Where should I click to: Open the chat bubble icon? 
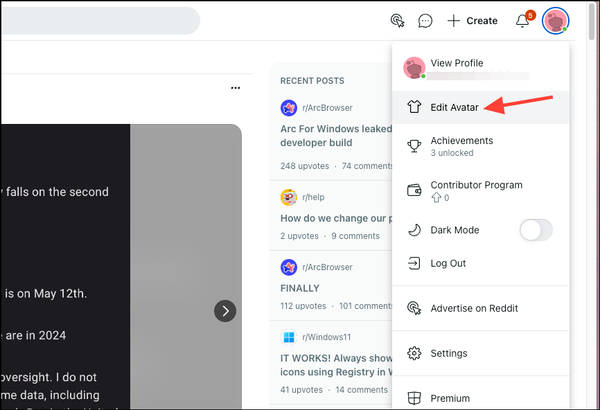pos(425,20)
